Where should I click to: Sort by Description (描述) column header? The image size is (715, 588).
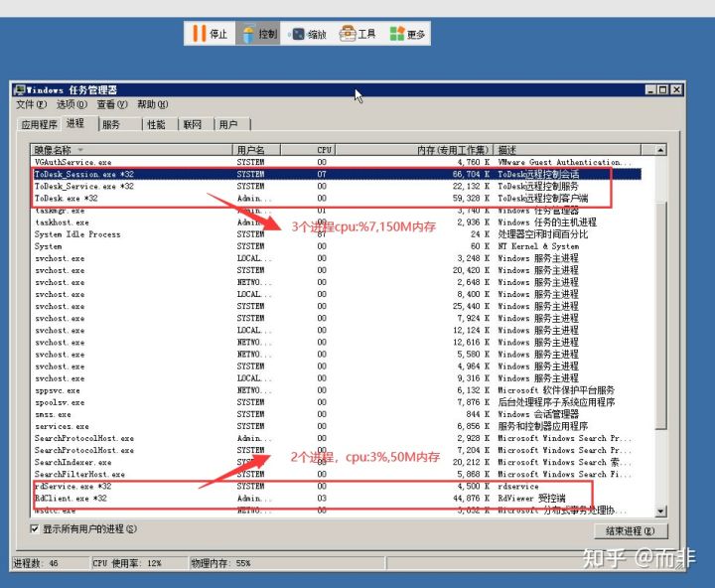point(567,150)
